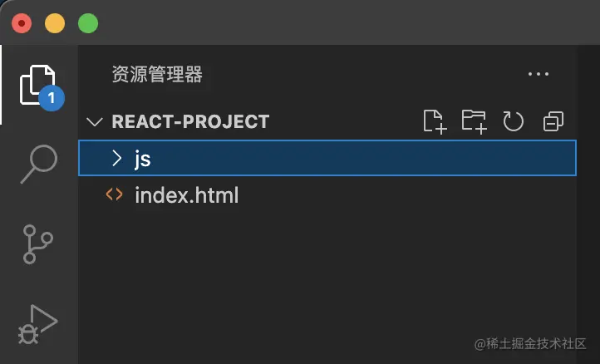The image size is (600, 364).
Task: Select the js folder name
Action: click(x=142, y=159)
